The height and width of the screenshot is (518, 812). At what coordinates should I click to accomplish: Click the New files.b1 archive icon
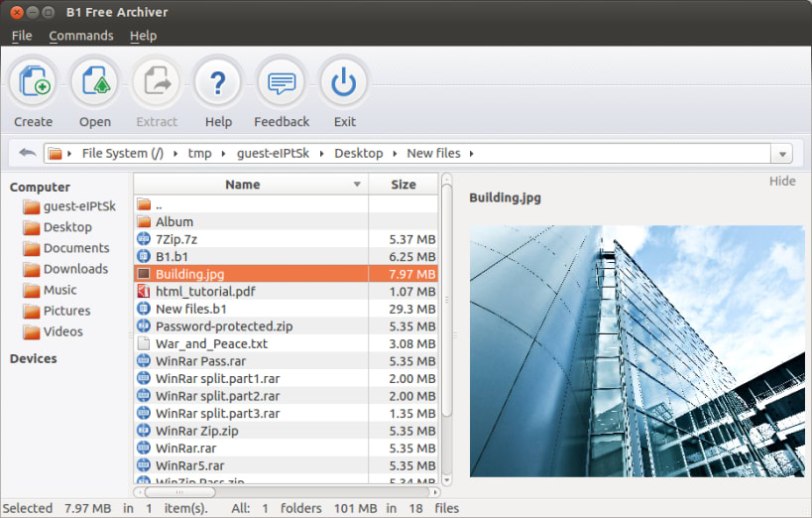click(144, 309)
